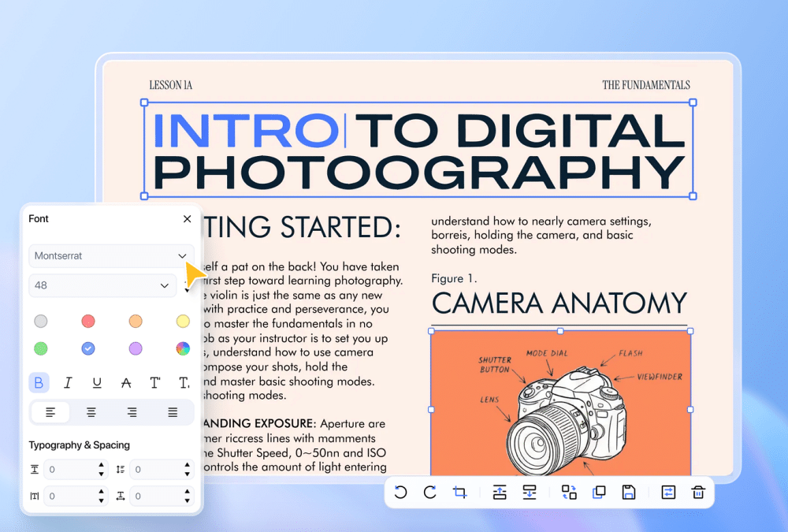Close the Font panel
Screen dimensions: 788x532
point(187,219)
